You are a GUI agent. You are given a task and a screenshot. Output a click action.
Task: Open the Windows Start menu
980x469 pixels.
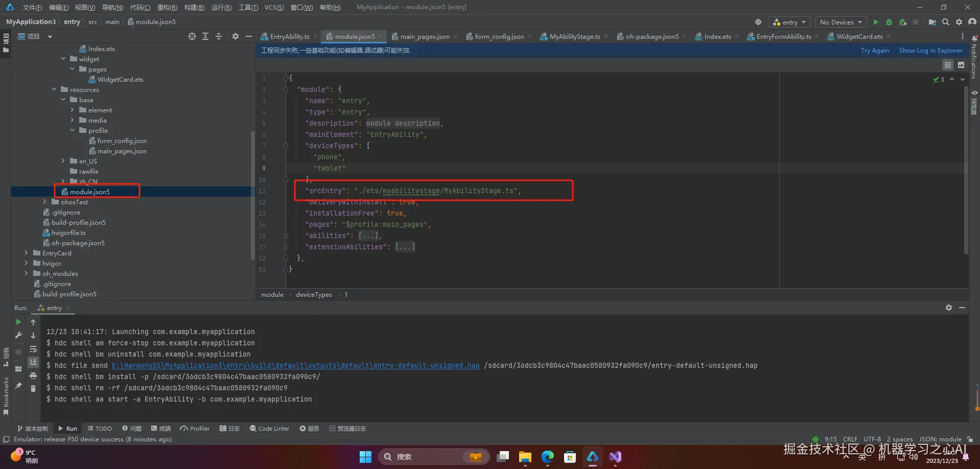[365, 456]
